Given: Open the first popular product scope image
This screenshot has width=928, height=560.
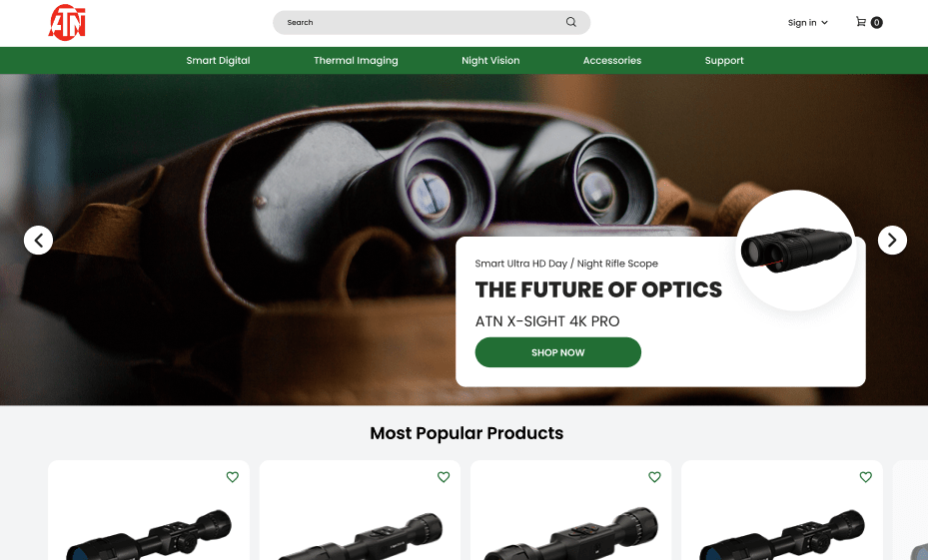Looking at the screenshot, I should [149, 533].
